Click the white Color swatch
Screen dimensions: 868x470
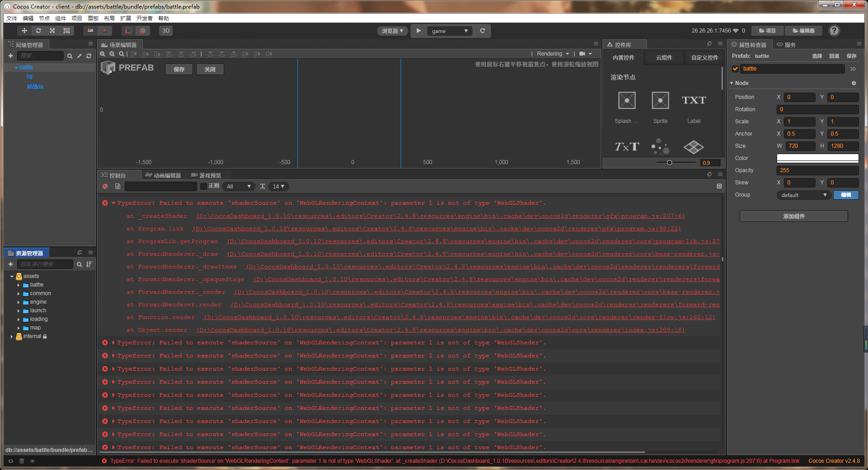817,158
